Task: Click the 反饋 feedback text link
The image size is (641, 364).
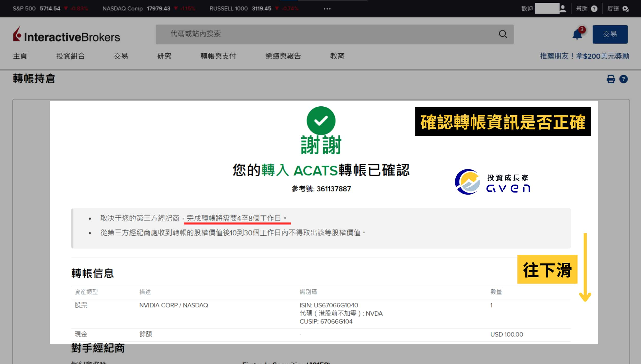Action: tap(613, 9)
